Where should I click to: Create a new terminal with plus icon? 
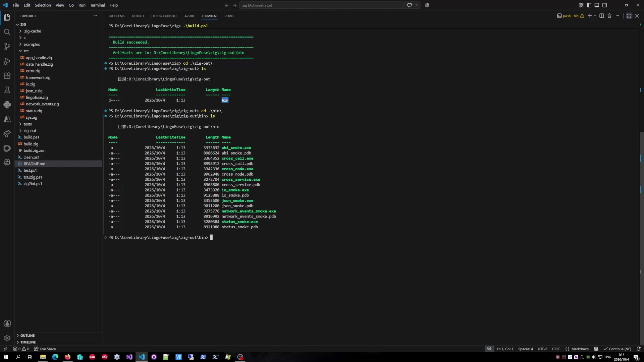[589, 16]
